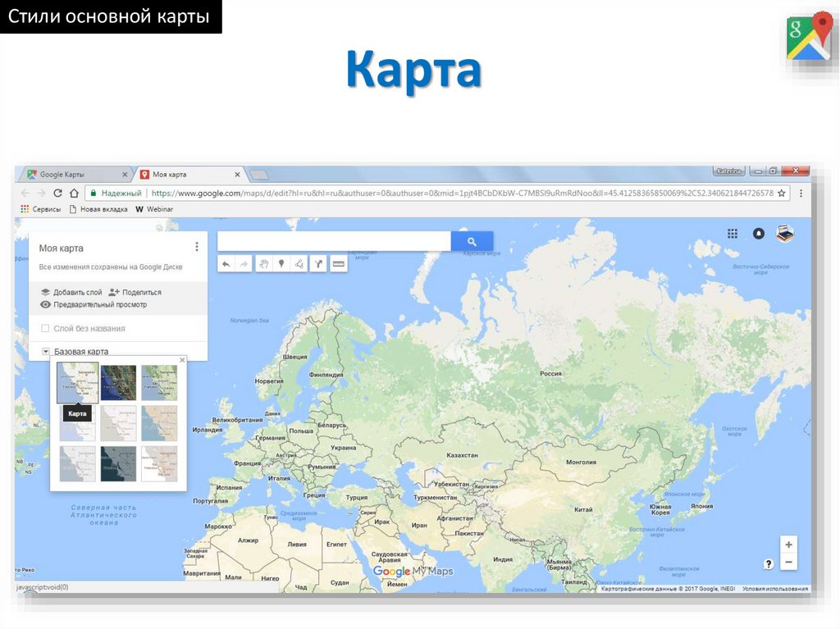Click the Россия label on the map
The image size is (840, 629).
point(550,373)
